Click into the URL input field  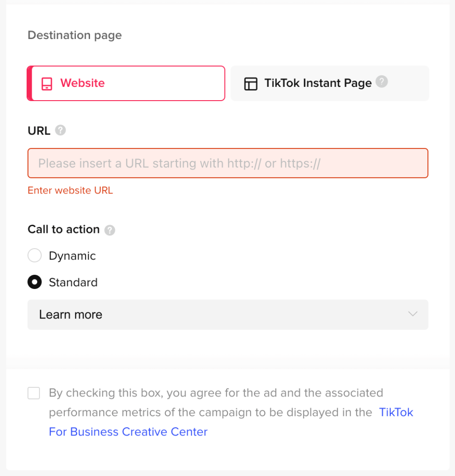click(228, 163)
